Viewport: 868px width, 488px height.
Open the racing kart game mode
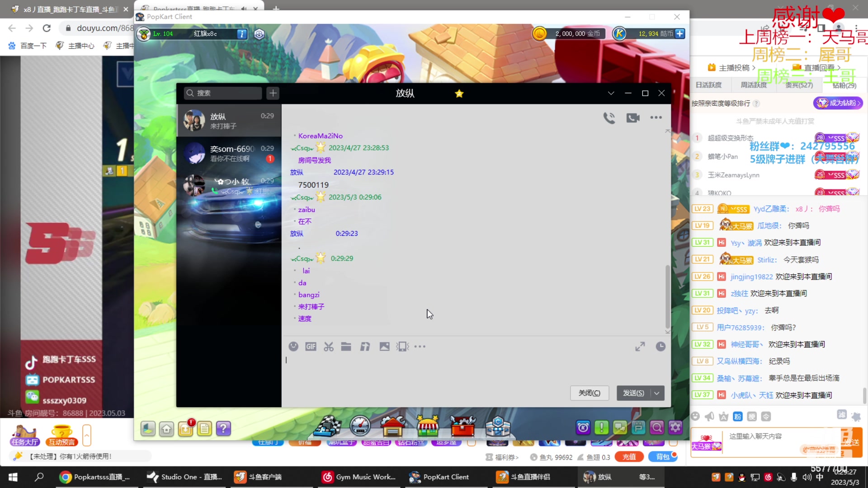tap(328, 426)
